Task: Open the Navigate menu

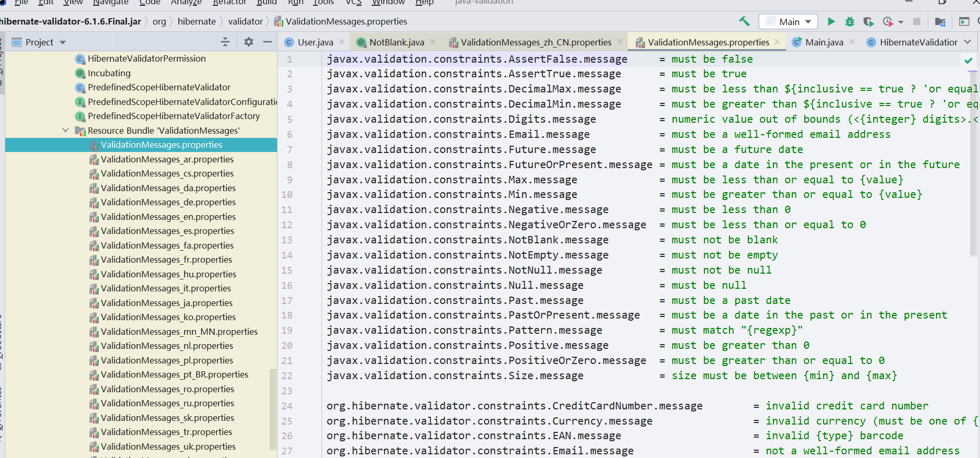Action: 110,3
